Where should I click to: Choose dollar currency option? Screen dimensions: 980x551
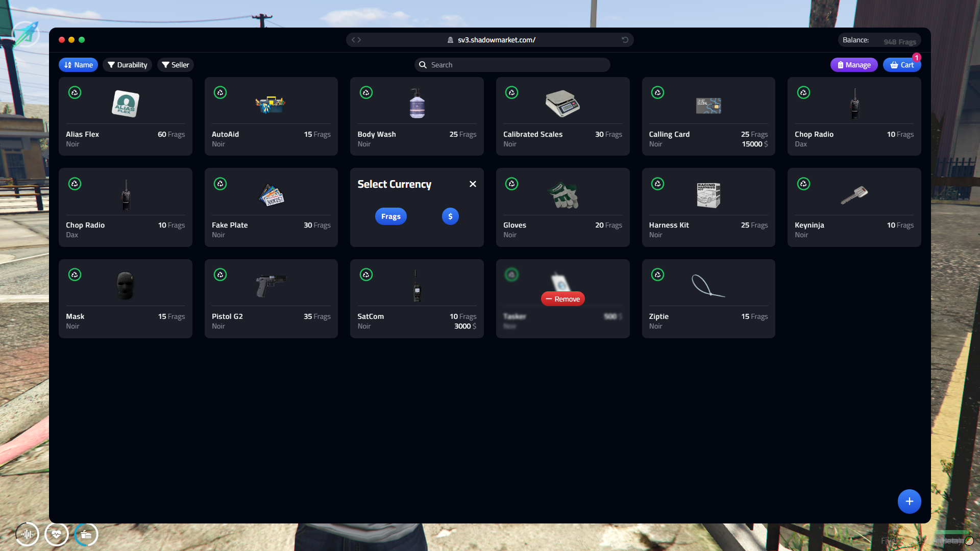coord(450,216)
